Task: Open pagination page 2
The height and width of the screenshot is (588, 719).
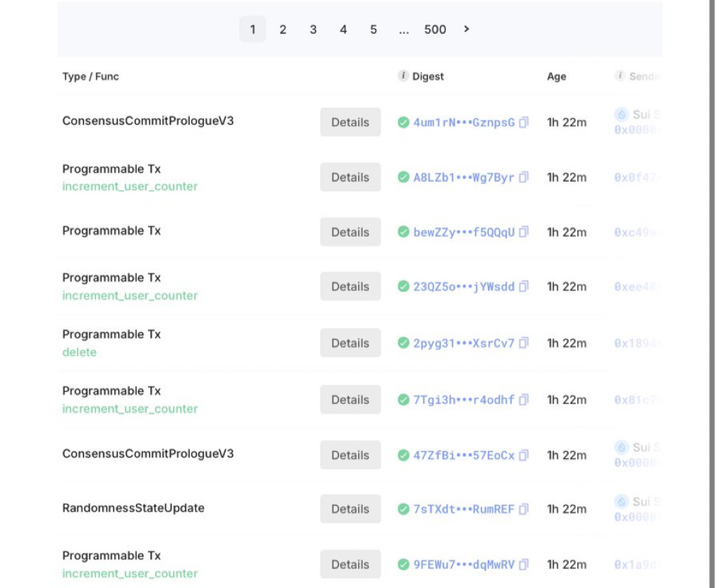Action: pos(283,30)
